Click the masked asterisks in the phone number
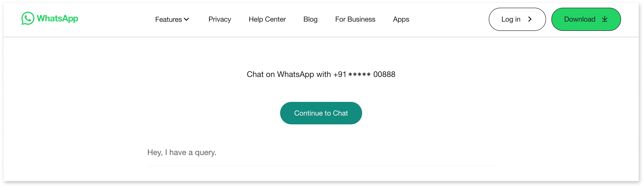Viewport: 644px width, 187px height. tap(359, 75)
